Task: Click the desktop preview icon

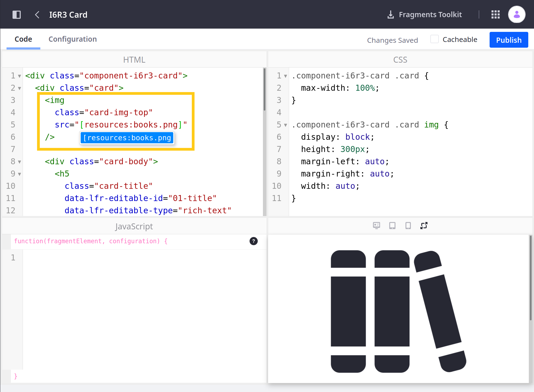Action: pyautogui.click(x=376, y=226)
